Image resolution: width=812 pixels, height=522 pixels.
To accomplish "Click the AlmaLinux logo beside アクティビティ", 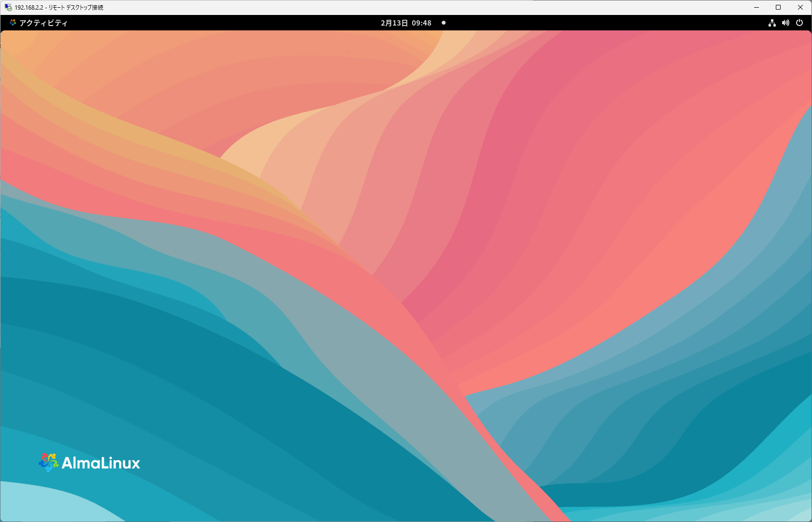I will click(x=13, y=23).
